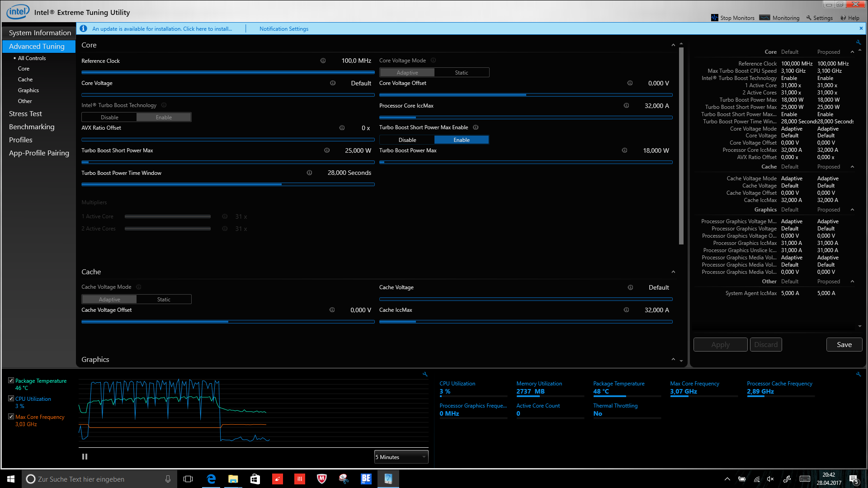Click the Settings wrench icon
This screenshot has height=488, width=868.
[809, 18]
